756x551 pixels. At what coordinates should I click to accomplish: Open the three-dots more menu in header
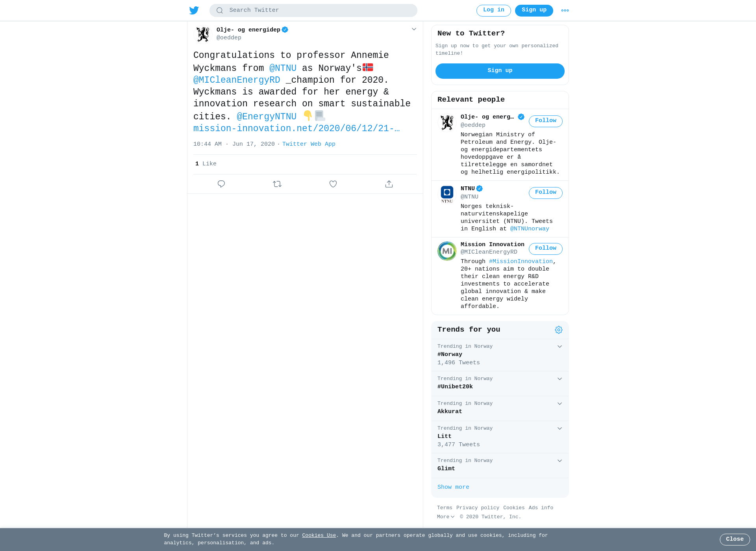(x=565, y=11)
